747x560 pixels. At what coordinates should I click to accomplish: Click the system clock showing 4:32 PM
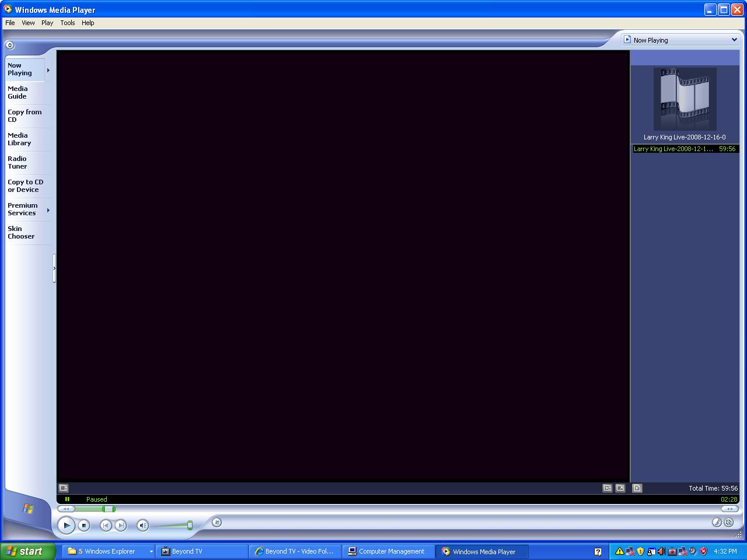(x=725, y=551)
